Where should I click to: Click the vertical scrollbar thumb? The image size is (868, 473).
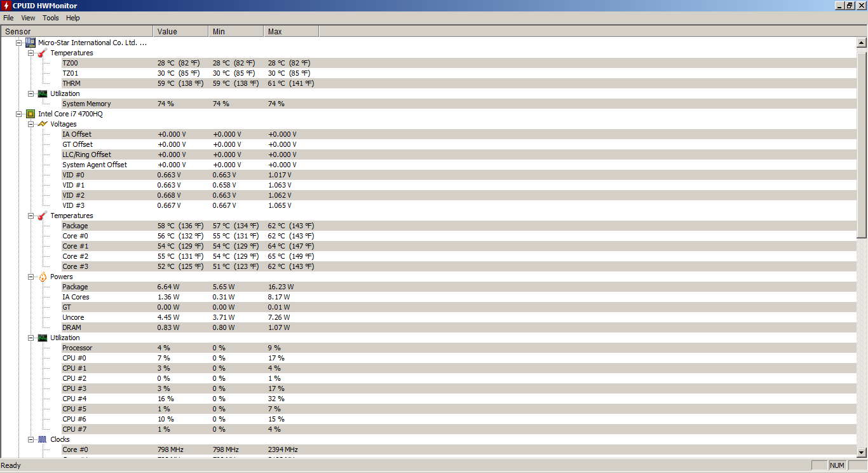pyautogui.click(x=862, y=144)
